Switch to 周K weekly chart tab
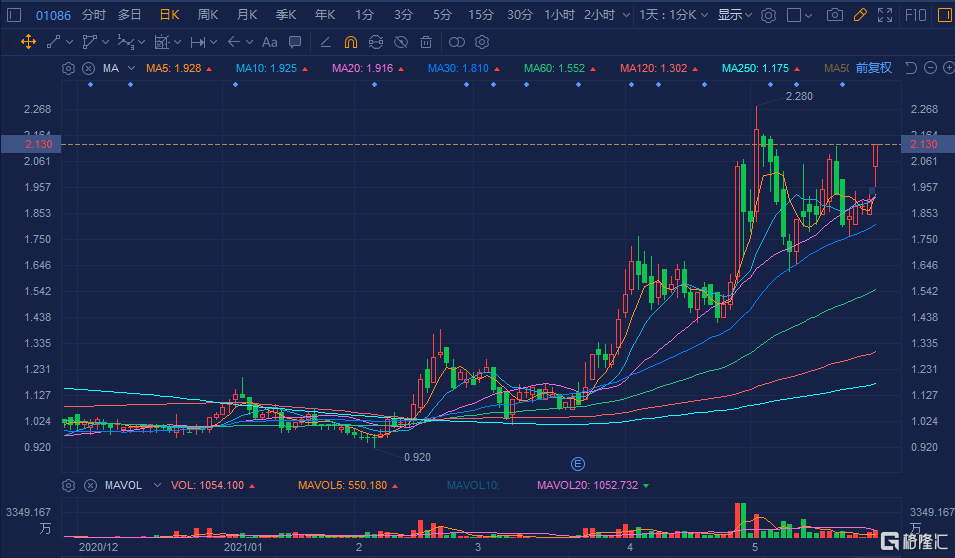The height and width of the screenshot is (558, 955). [208, 15]
